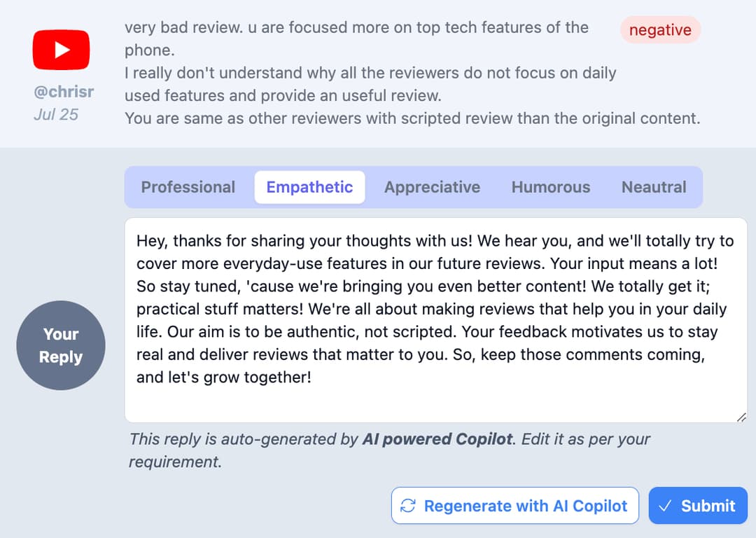
Task: Click the negative sentiment badge
Action: point(660,30)
